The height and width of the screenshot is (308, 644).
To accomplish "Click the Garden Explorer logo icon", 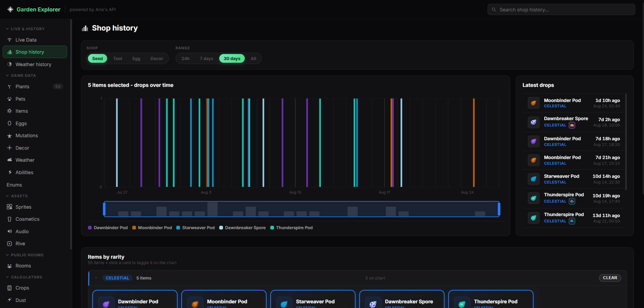I will (x=10, y=9).
